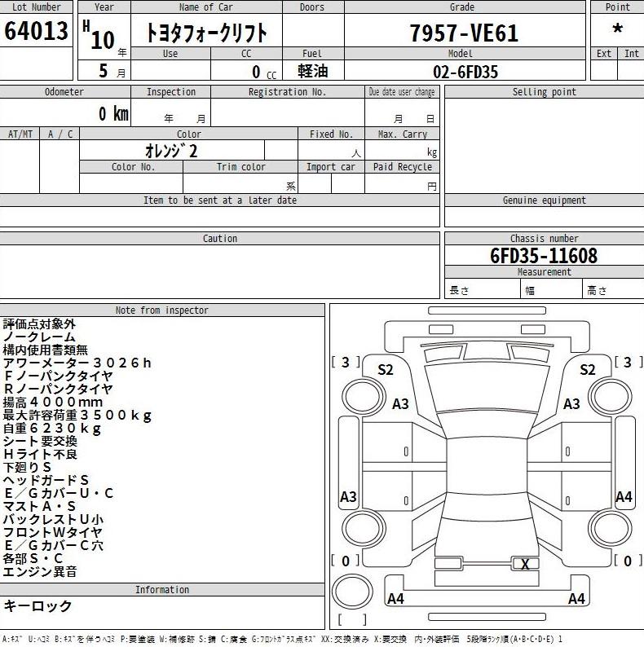Screen dimensions: 644x647
Task: Select the Note from inspector header
Action: 162,310
